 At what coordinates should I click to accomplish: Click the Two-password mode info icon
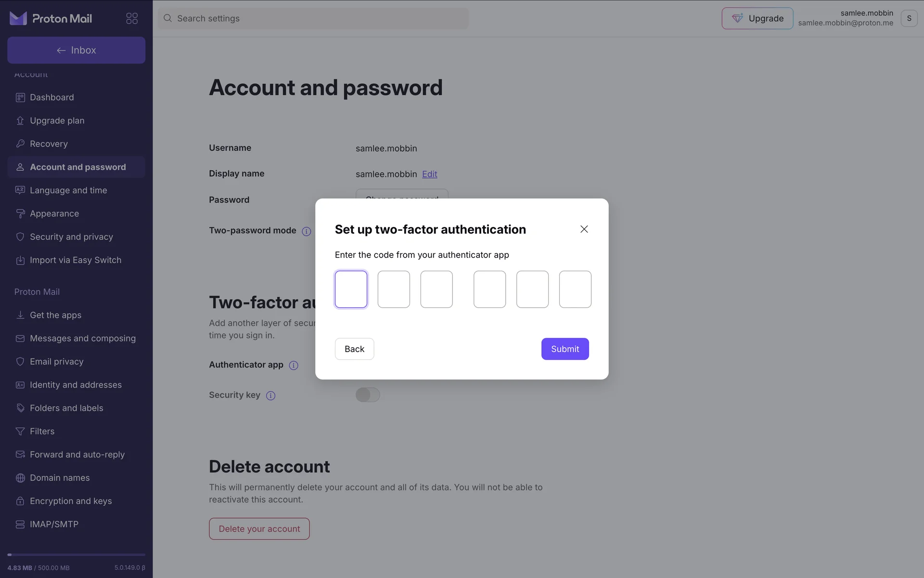[x=306, y=231]
